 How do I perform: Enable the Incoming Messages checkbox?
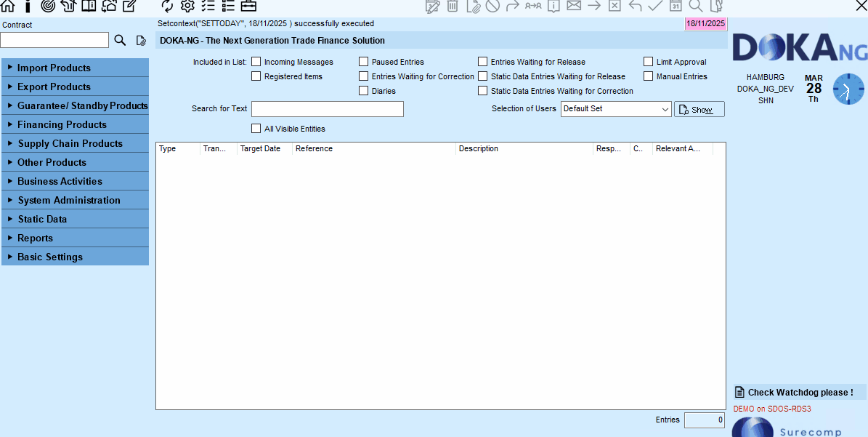[x=256, y=62]
